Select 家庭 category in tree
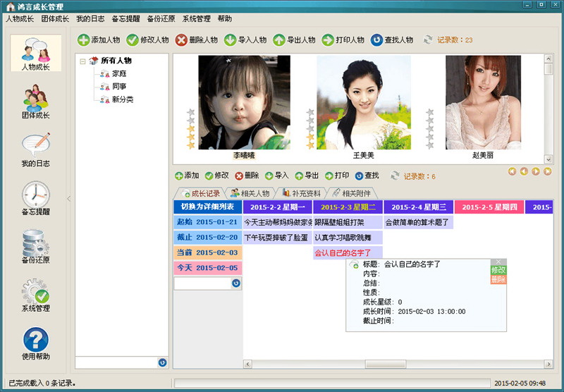 tap(119, 74)
